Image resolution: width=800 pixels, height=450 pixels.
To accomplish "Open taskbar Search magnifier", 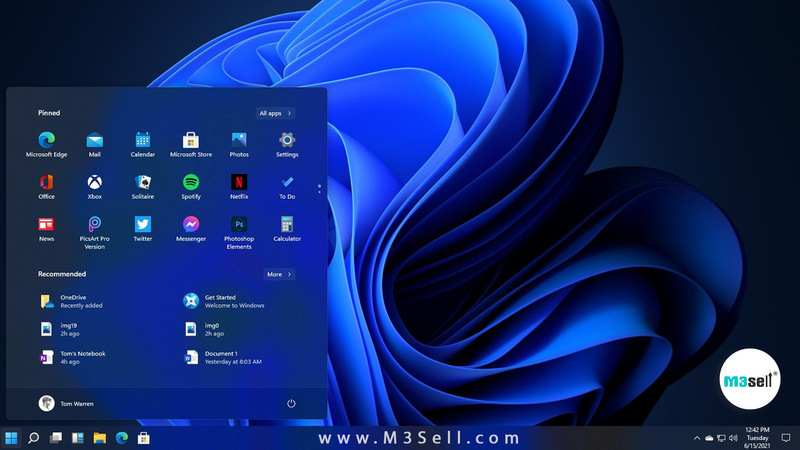I will pos(34,438).
